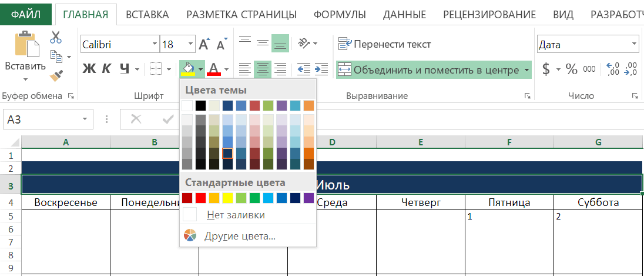Increase font size with large A icon
This screenshot has width=644, height=276.
click(x=204, y=44)
